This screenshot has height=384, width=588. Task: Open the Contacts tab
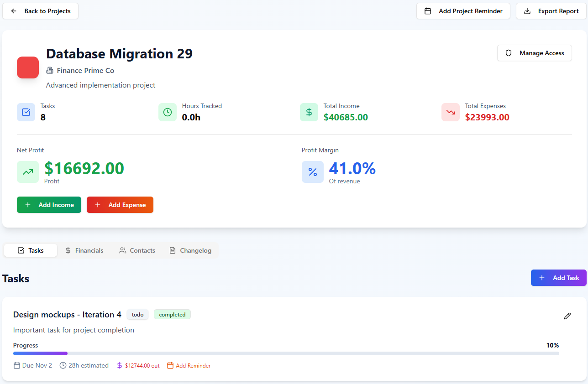coord(137,250)
